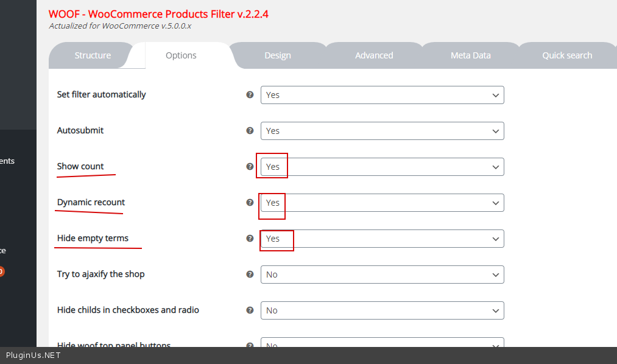Open the Autosubmit dropdown

pos(382,131)
